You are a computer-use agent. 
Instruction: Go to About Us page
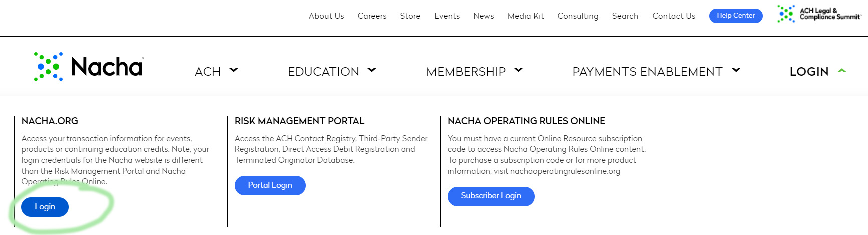tap(326, 16)
